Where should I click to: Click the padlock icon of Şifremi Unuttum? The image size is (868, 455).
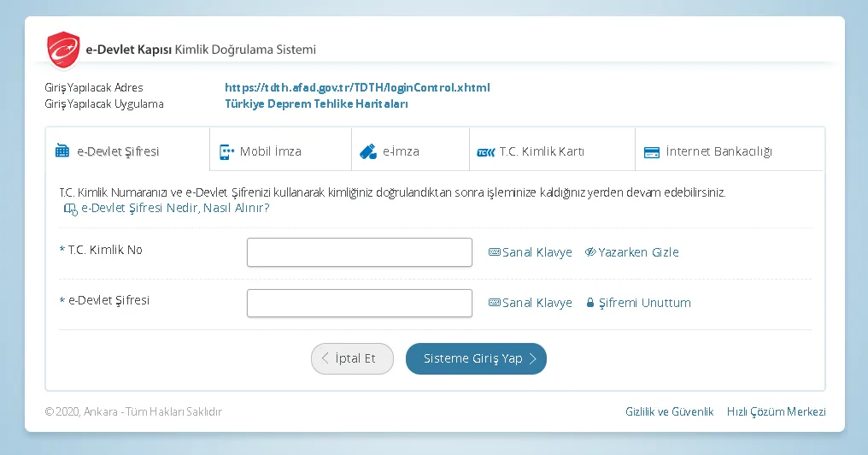coord(590,303)
